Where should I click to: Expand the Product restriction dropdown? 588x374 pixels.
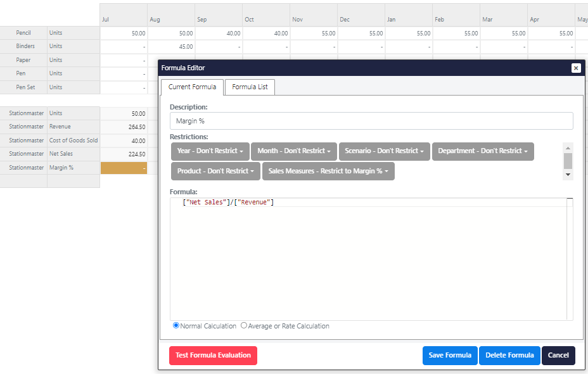215,171
